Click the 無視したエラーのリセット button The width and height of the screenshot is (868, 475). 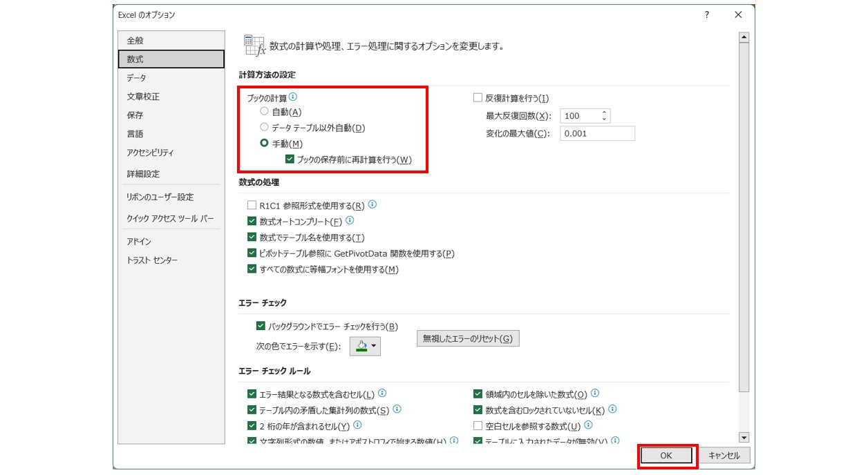[468, 338]
